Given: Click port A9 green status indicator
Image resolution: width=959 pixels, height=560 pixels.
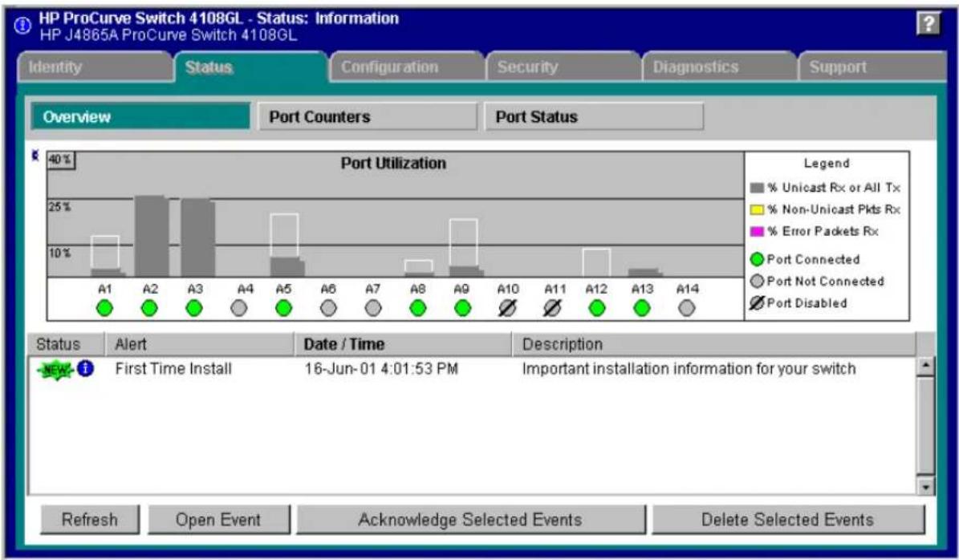Looking at the screenshot, I should 462,309.
